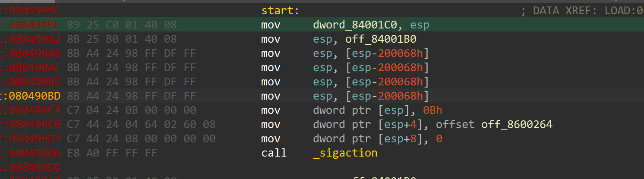Select the call mnemonic

pyautogui.click(x=274, y=153)
